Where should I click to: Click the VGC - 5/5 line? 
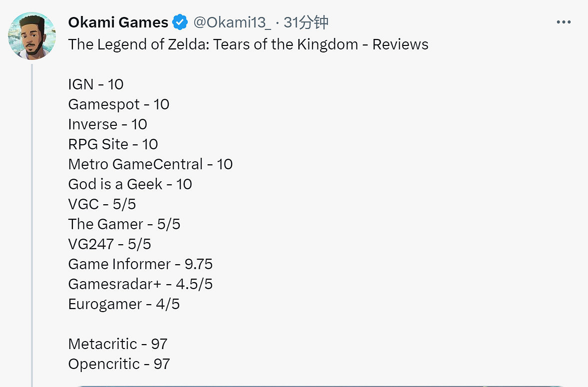[102, 204]
